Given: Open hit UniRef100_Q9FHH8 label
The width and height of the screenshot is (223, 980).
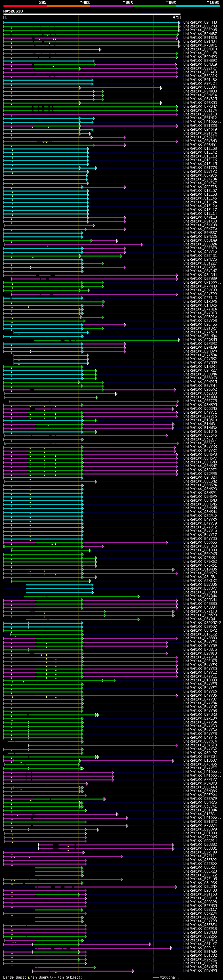Looking at the screenshot, I should pyautogui.click(x=200, y=23).
